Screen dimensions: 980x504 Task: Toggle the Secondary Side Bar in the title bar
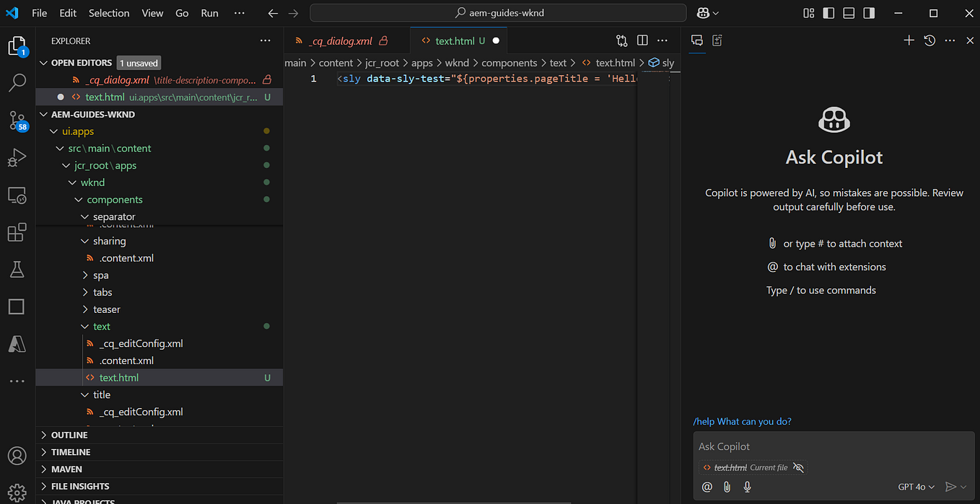[x=869, y=12]
